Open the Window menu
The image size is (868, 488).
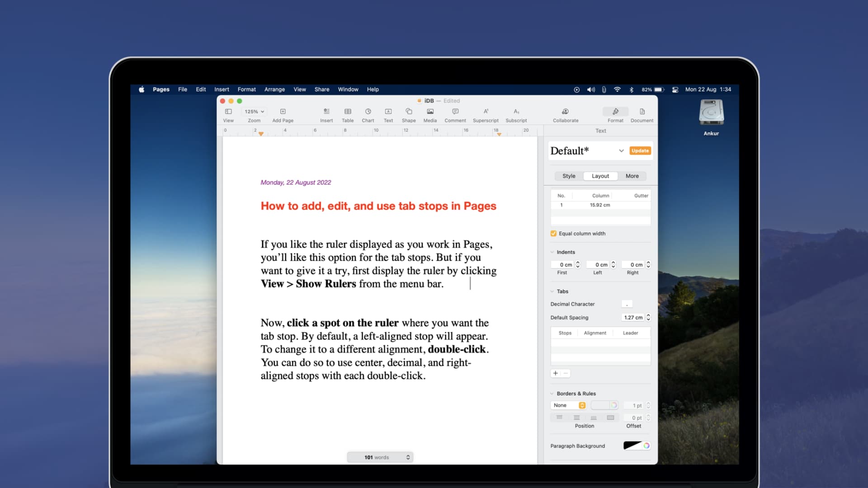click(x=348, y=89)
